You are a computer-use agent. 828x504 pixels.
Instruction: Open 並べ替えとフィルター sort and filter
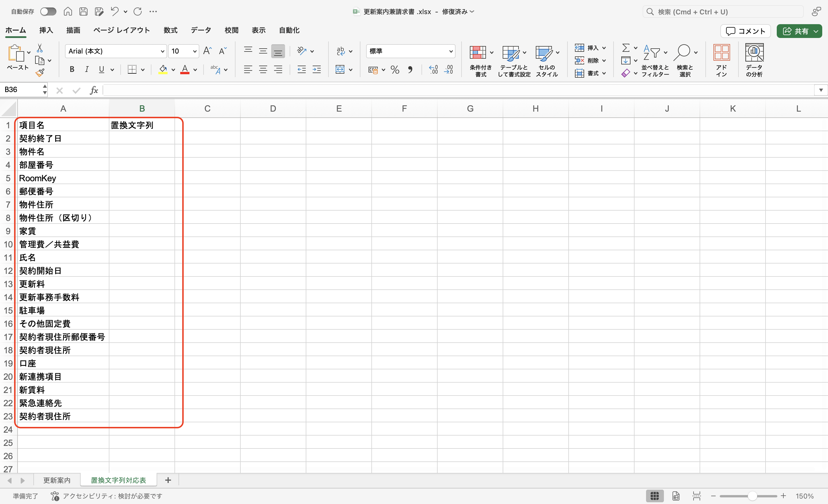(x=655, y=61)
